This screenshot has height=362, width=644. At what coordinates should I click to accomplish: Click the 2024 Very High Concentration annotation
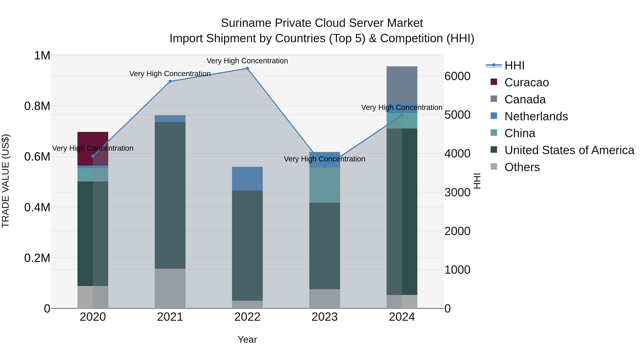pos(402,107)
